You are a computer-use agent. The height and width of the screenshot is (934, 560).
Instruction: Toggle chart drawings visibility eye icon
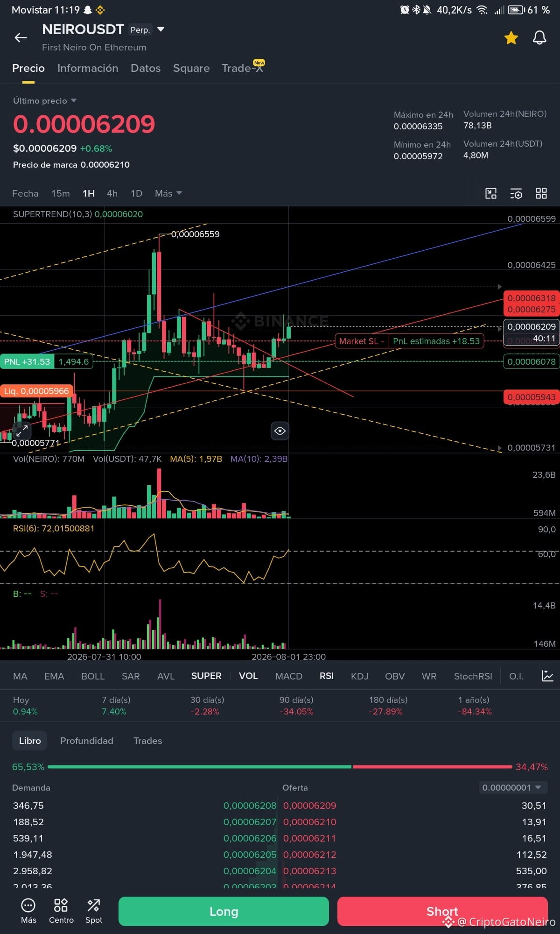pyautogui.click(x=280, y=431)
